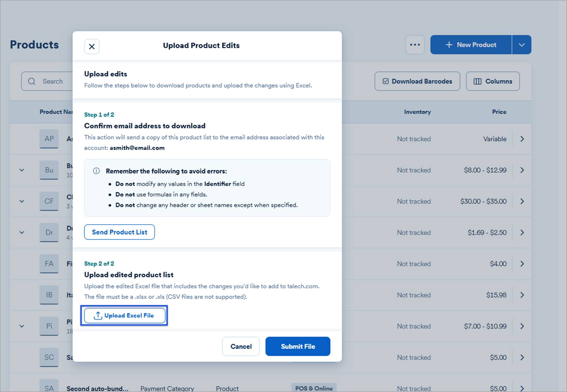This screenshot has width=567, height=392.
Task: Open the three-dot more options menu
Action: click(x=415, y=44)
